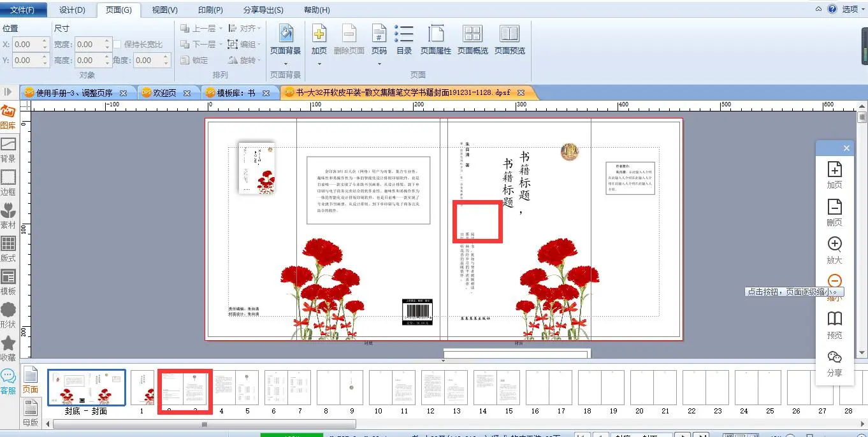Switch to the 分享导出(S) ribbon tab

(263, 10)
